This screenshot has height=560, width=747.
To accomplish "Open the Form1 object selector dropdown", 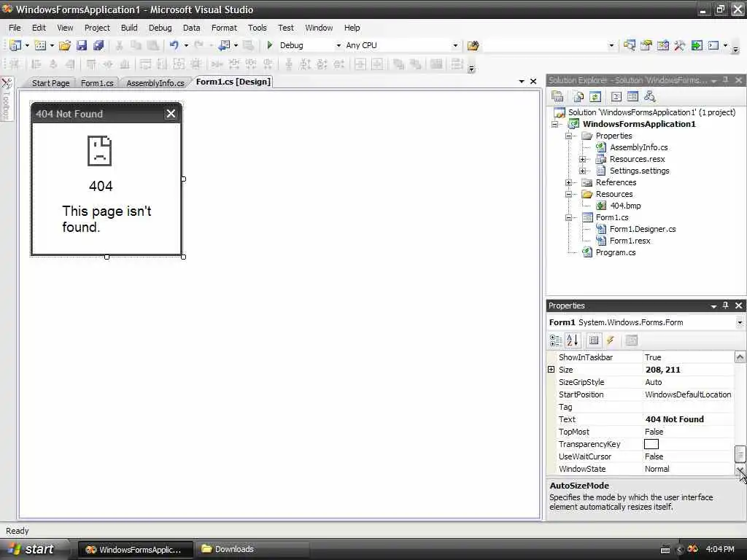I will [740, 322].
